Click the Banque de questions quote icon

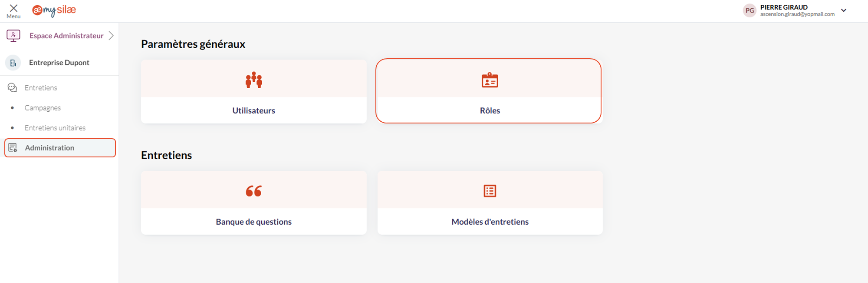pyautogui.click(x=254, y=191)
